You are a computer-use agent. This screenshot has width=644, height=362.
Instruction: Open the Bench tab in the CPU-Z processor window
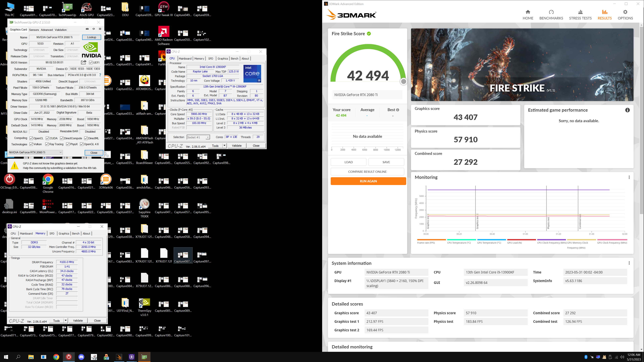(234, 58)
